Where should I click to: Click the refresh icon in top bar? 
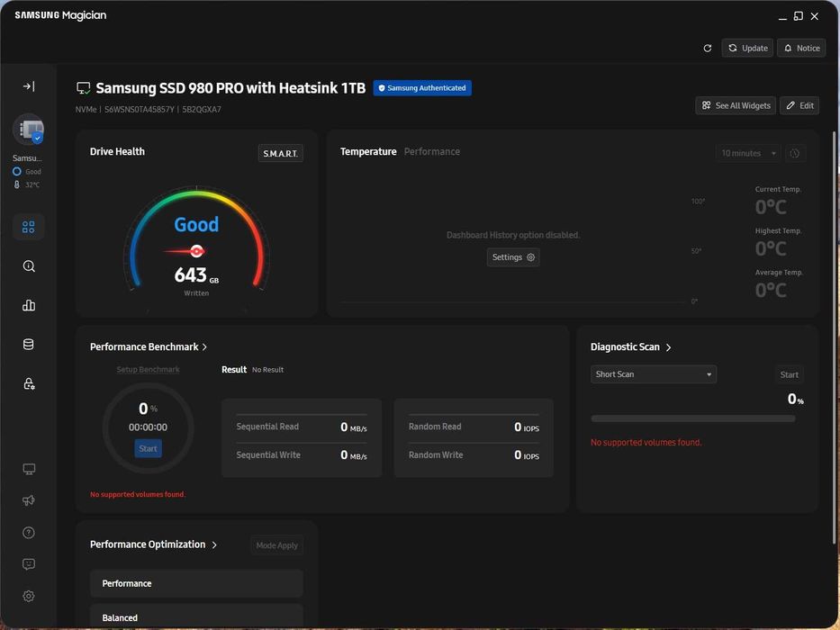pyautogui.click(x=708, y=49)
